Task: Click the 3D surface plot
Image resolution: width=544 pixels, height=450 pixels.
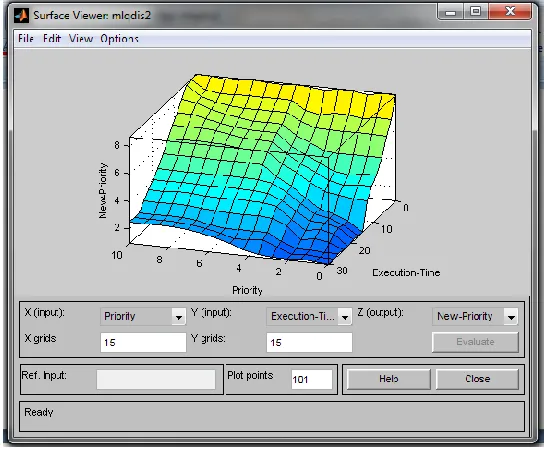Action: tap(264, 170)
